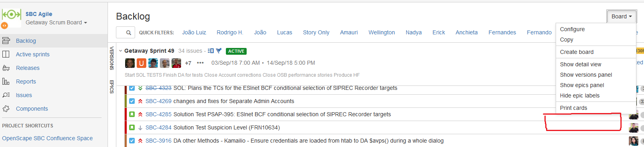Open the Backlog sidebar icon
Image resolution: width=644 pixels, height=147 pixels.
(6, 41)
